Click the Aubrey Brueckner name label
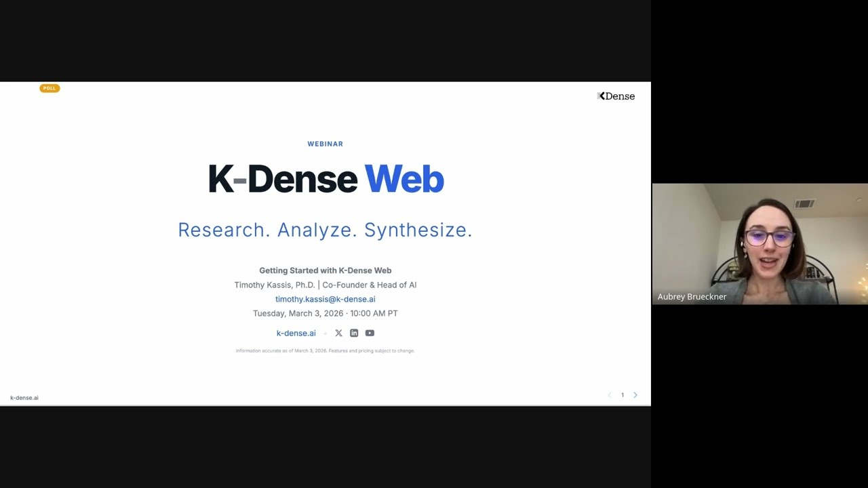Viewport: 868px width, 488px height. [692, 297]
